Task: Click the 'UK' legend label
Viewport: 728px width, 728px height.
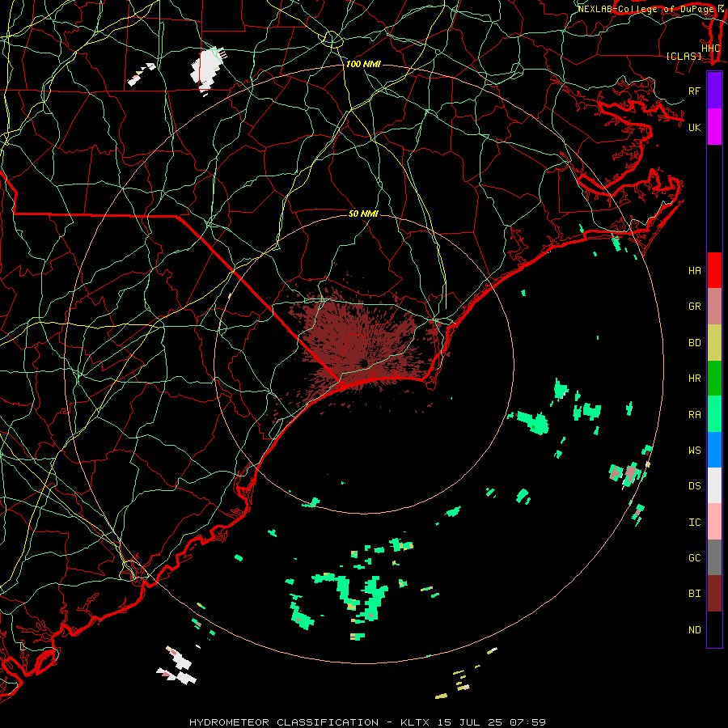Action: tap(694, 127)
